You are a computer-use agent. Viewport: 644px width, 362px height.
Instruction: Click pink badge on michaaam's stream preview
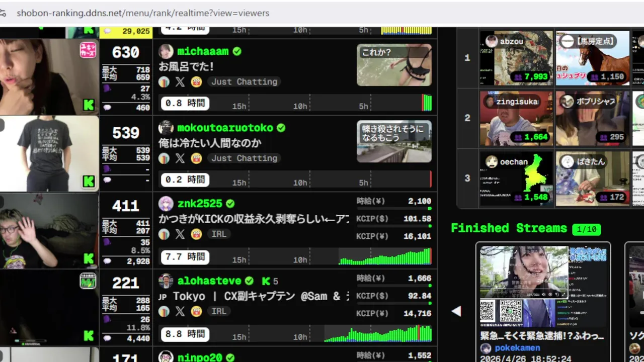coord(88,50)
